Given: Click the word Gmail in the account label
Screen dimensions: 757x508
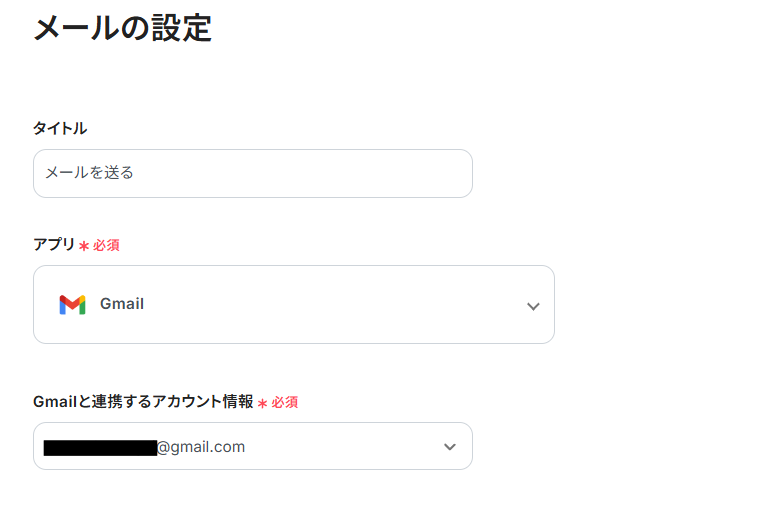Looking at the screenshot, I should [x=53, y=401].
